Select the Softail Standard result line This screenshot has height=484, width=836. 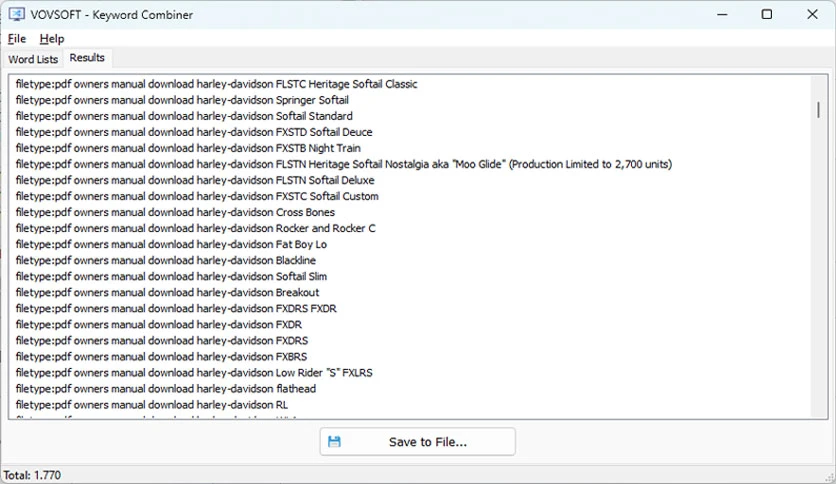(184, 116)
